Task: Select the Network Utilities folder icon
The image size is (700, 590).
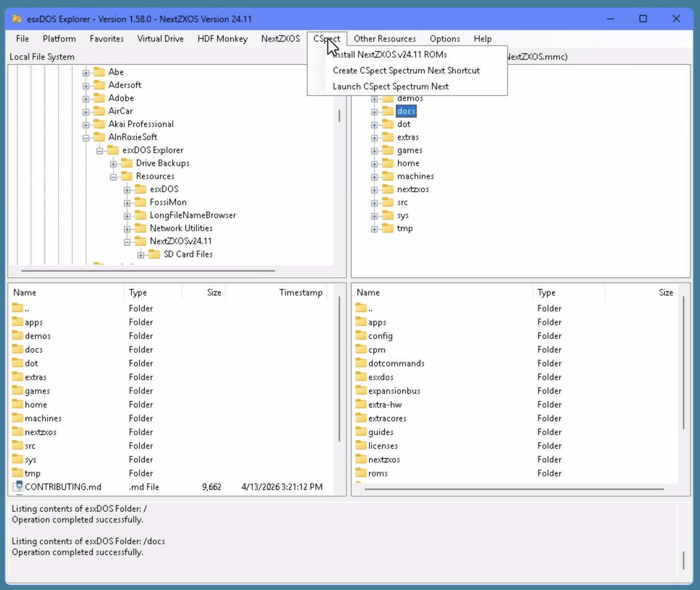Action: 141,228
